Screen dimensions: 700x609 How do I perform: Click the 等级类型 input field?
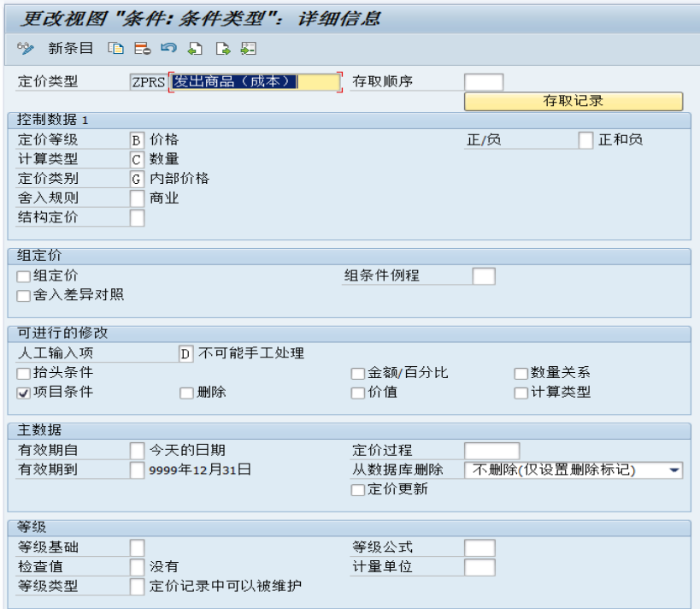(x=137, y=587)
